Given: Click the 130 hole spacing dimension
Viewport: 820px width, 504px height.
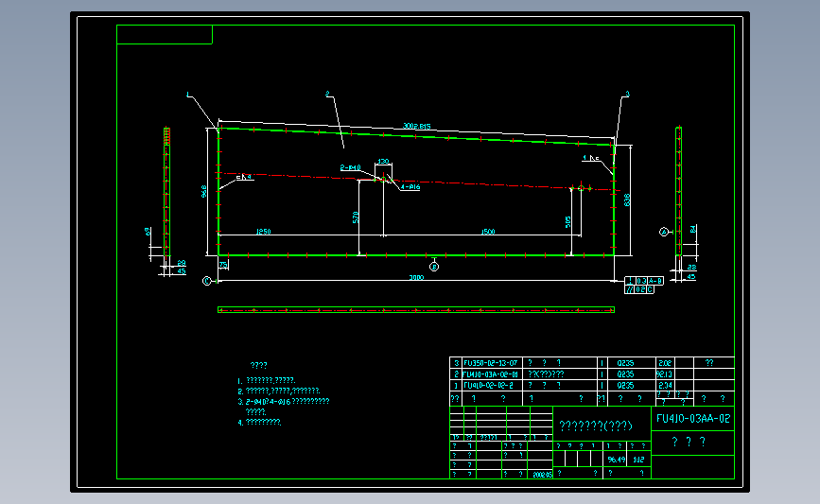Looking at the screenshot, I should 383,162.
